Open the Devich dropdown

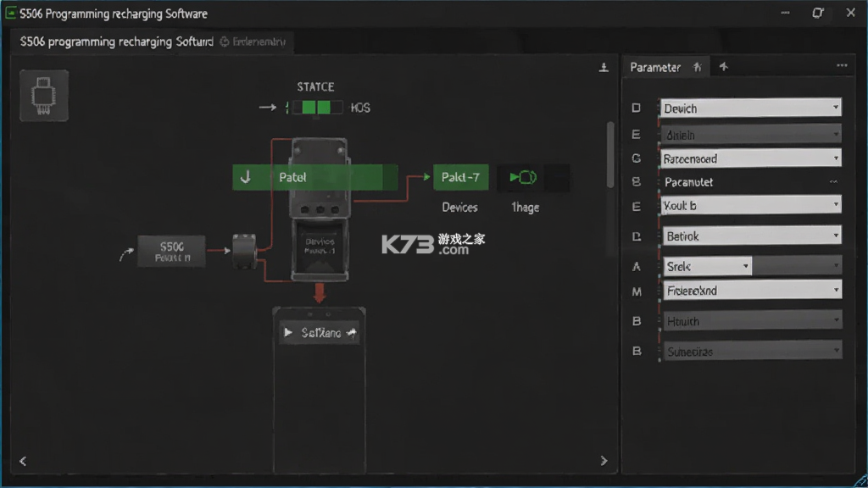[x=751, y=108]
